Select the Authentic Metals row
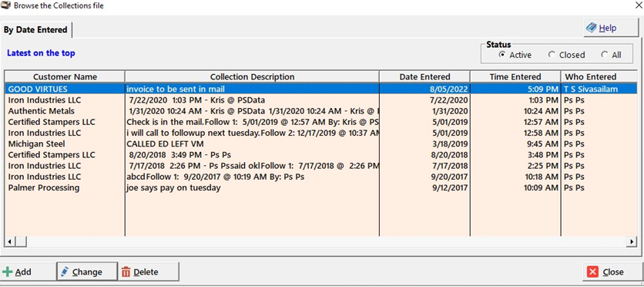Screen dimensions: 644x287 (x=320, y=111)
